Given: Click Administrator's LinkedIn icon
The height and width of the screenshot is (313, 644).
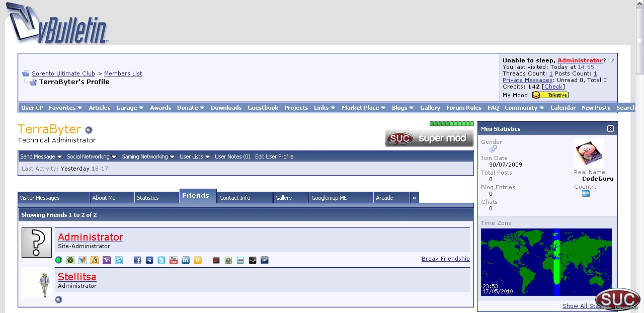Looking at the screenshot, I should point(186,260).
